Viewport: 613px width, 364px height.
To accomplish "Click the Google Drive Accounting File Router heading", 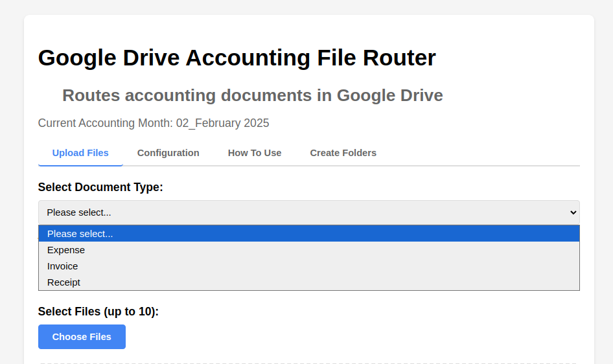I will 237,58.
